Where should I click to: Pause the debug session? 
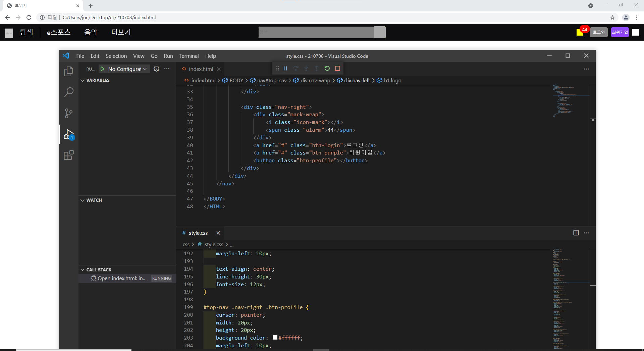pyautogui.click(x=285, y=69)
